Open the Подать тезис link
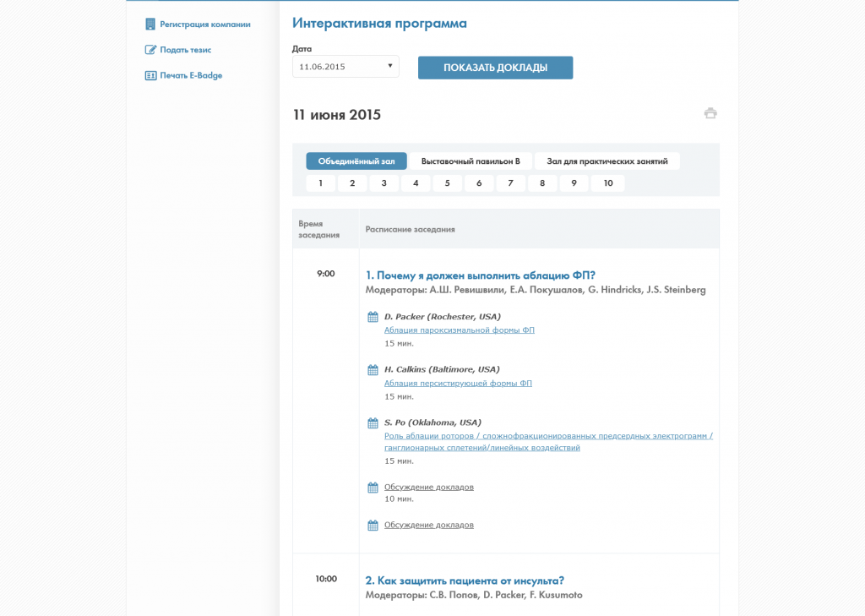This screenshot has width=865, height=616. coord(185,50)
